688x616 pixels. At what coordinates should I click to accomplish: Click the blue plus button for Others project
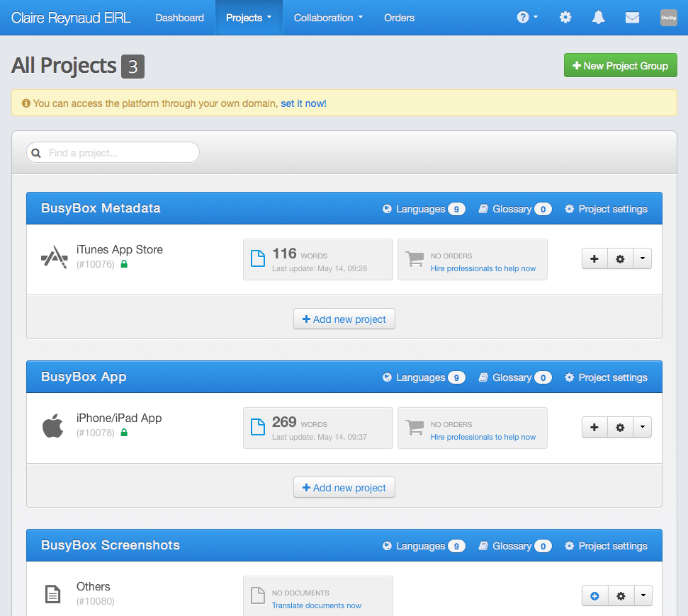tap(595, 596)
